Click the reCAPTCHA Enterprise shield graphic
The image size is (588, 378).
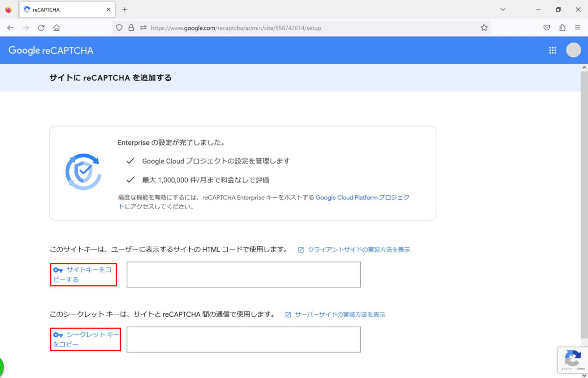pos(83,172)
